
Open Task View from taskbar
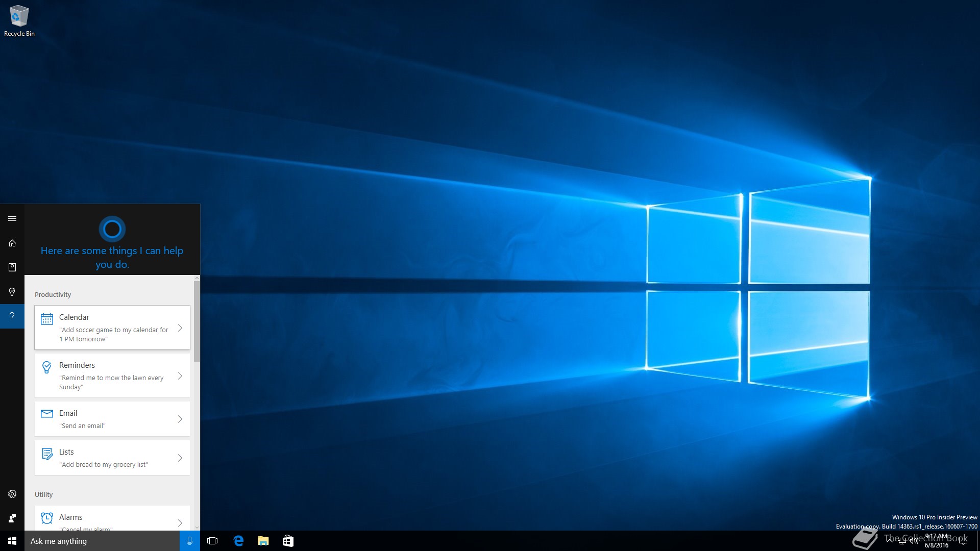coord(212,541)
